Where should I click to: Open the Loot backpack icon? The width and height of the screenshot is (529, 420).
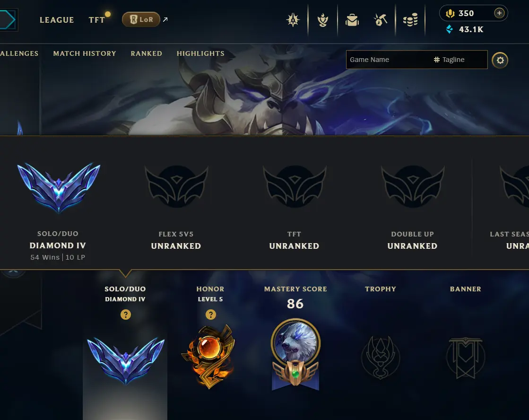pyautogui.click(x=352, y=20)
